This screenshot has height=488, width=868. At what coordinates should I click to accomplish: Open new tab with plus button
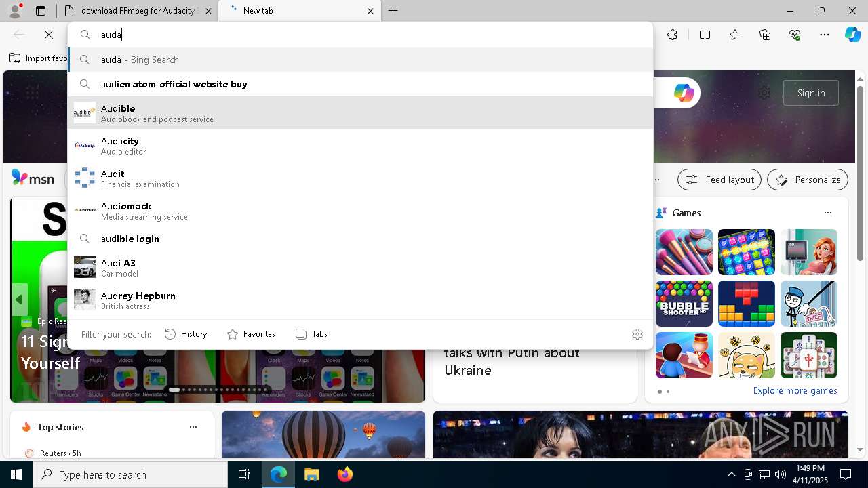pos(393,11)
